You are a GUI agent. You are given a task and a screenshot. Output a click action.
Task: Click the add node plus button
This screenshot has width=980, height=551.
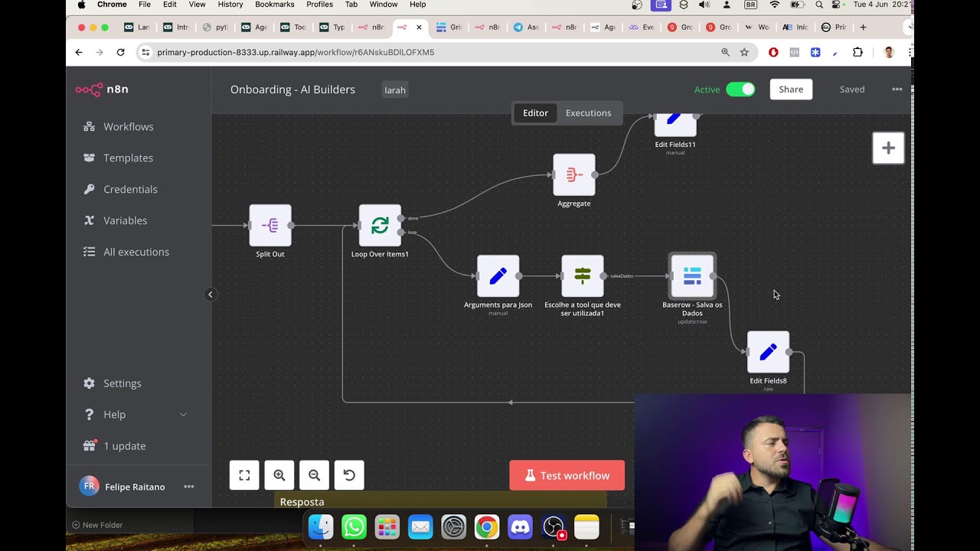click(x=888, y=148)
